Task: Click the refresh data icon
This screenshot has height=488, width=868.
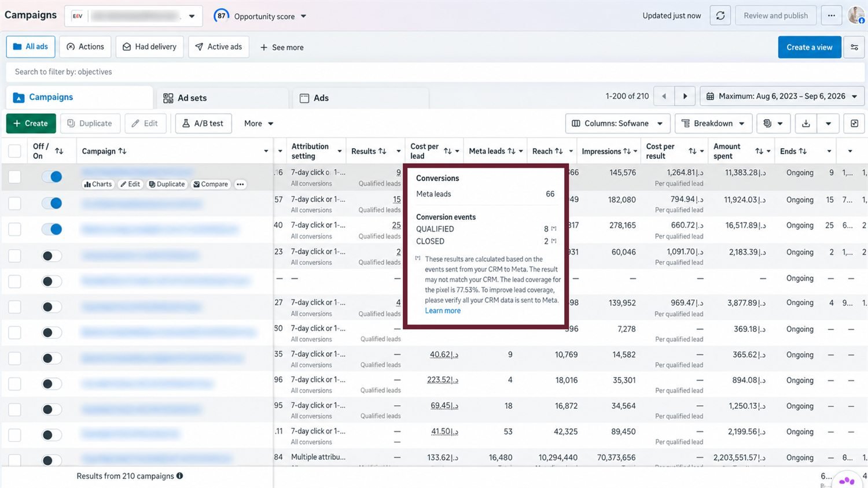Action: point(720,16)
